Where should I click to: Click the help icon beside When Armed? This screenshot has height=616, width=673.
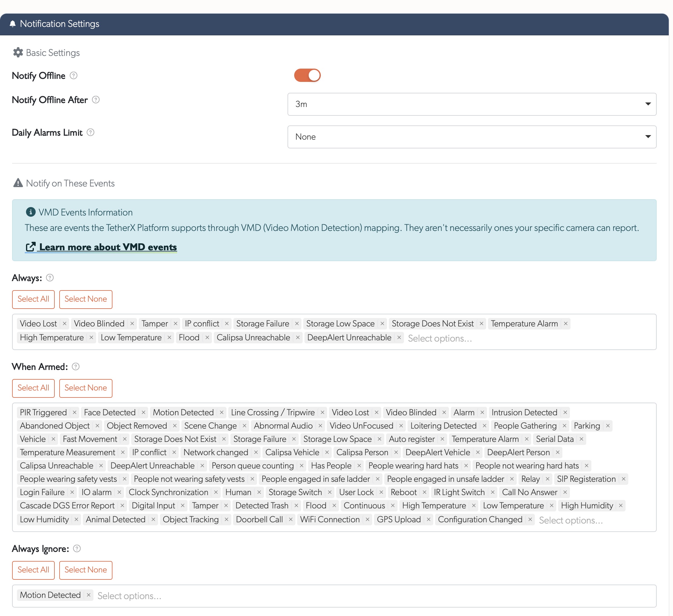(76, 366)
